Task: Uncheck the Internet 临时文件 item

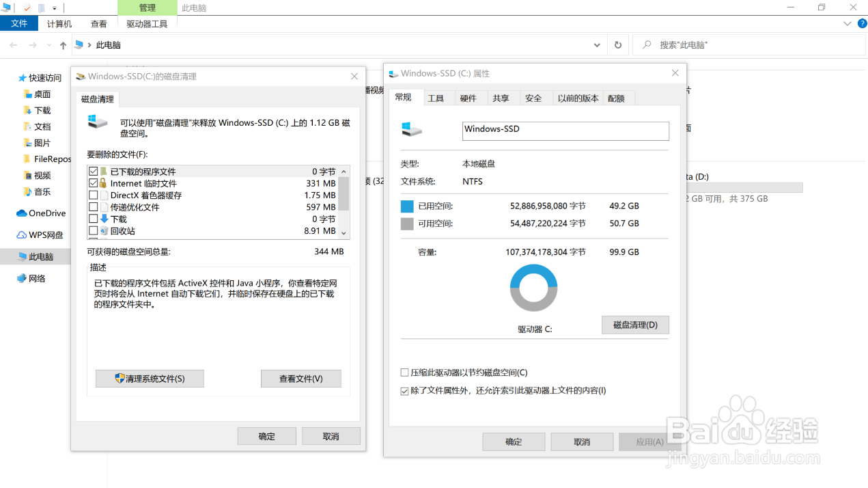Action: tap(94, 183)
